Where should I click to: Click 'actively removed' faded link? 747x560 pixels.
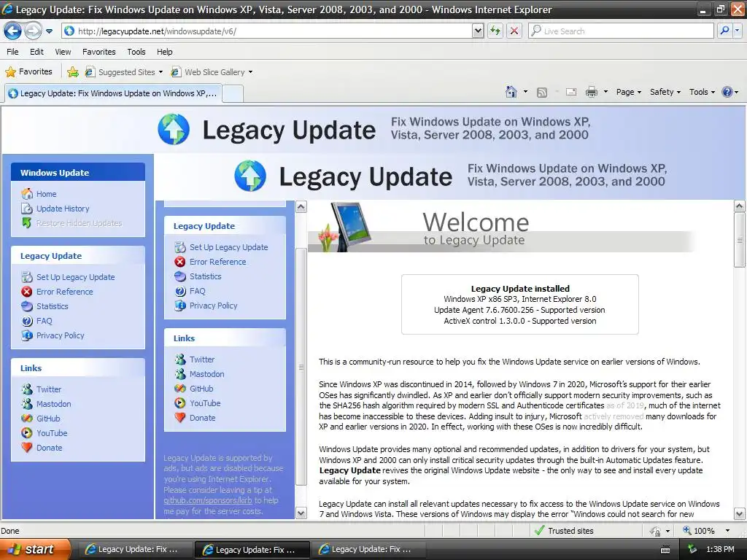pyautogui.click(x=614, y=416)
